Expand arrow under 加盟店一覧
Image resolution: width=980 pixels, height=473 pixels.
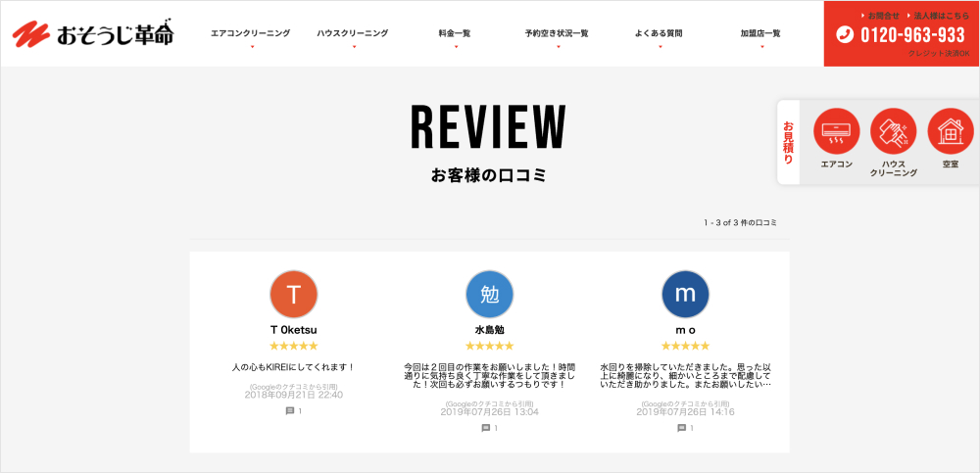pos(761,47)
